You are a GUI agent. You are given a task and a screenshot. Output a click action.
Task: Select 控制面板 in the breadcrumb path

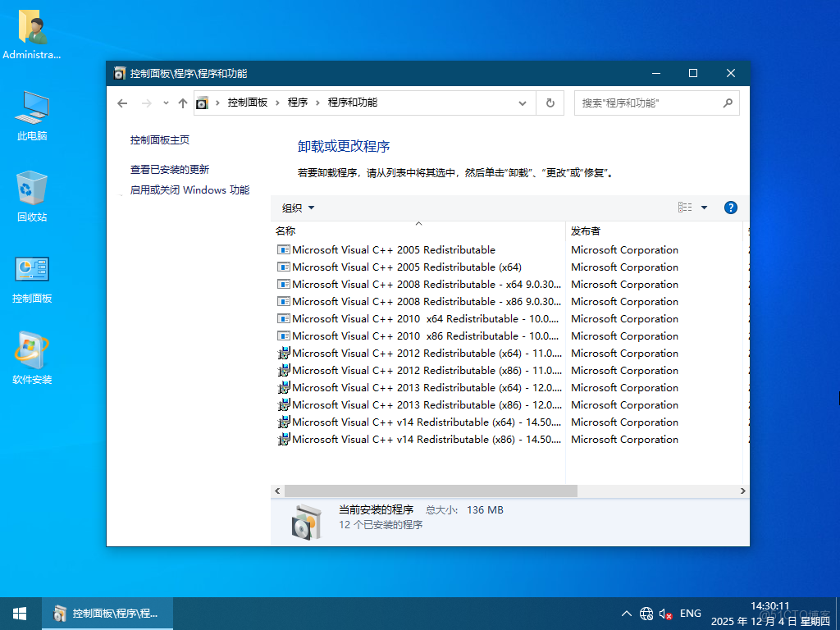click(x=249, y=103)
